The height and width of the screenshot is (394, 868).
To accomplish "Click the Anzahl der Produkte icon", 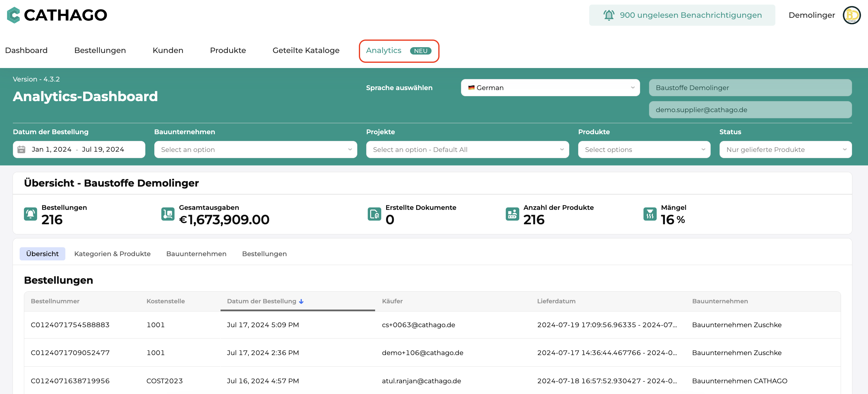I will 512,214.
